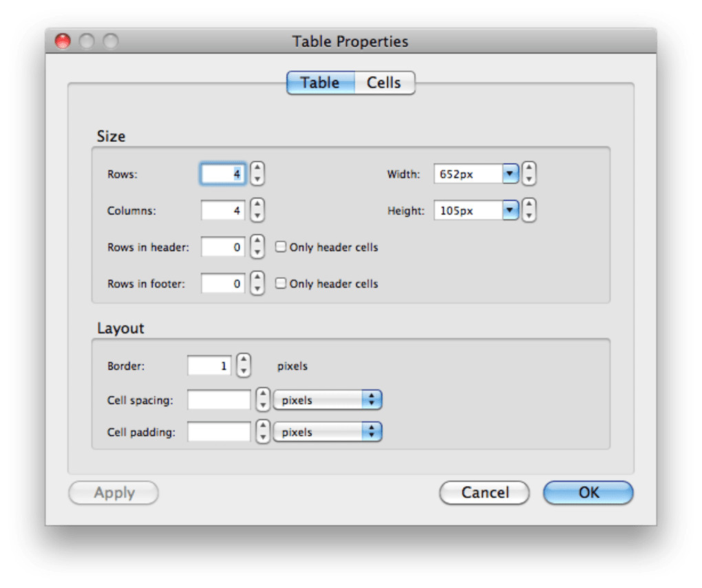The height and width of the screenshot is (588, 702).
Task: Open the Cell spacing units dropdown
Action: 328,400
